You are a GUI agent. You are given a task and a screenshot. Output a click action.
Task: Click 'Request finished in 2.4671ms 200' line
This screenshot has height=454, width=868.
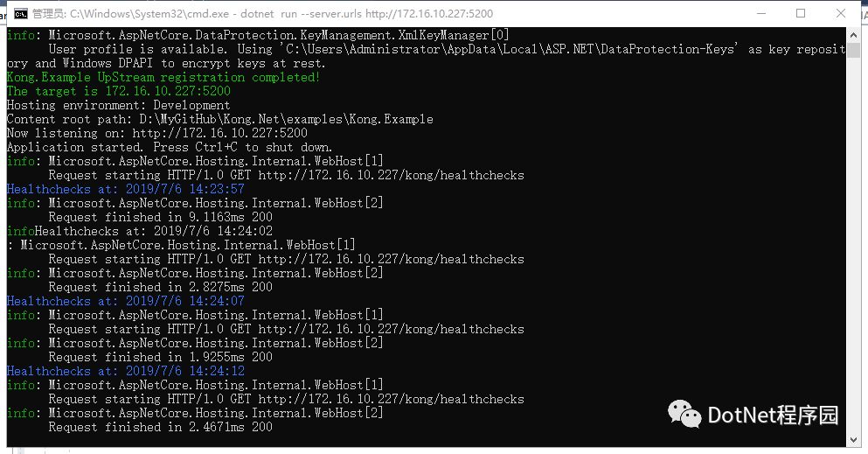161,427
